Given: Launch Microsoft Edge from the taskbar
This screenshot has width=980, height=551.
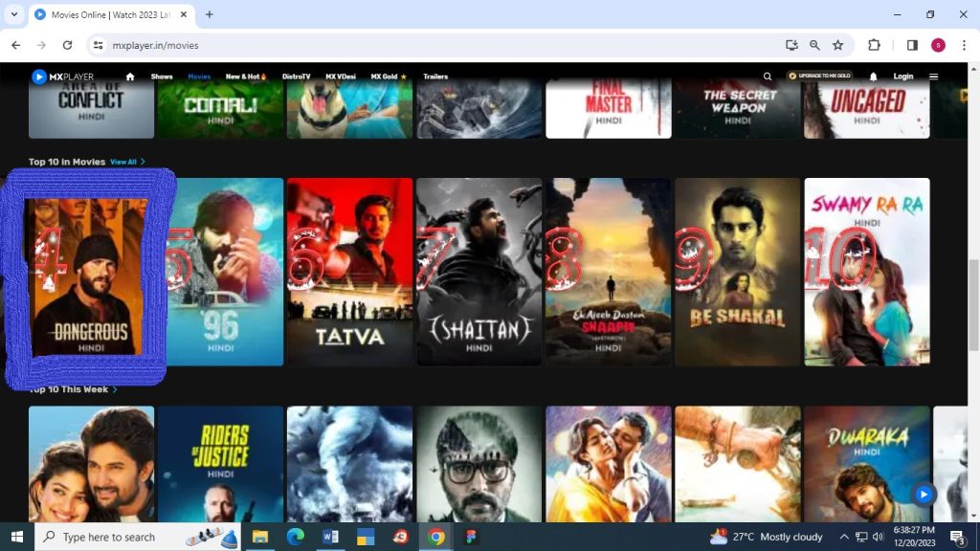Looking at the screenshot, I should click(x=295, y=537).
